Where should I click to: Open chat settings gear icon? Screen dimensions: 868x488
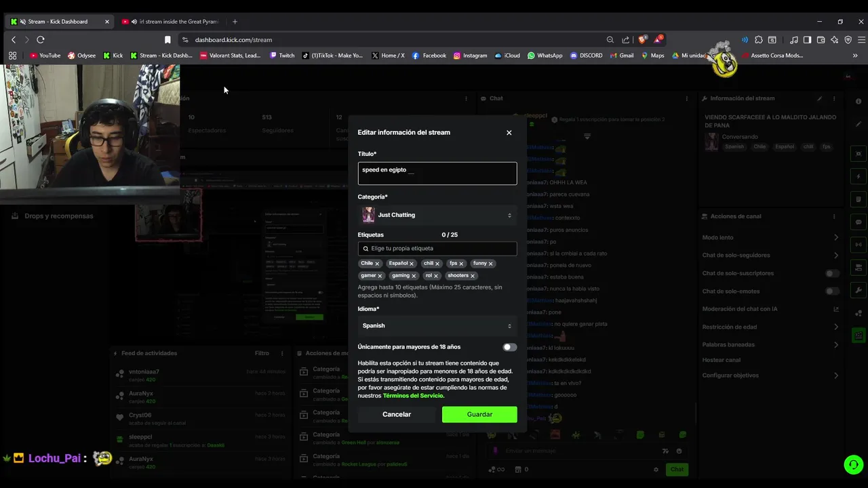pos(656,469)
